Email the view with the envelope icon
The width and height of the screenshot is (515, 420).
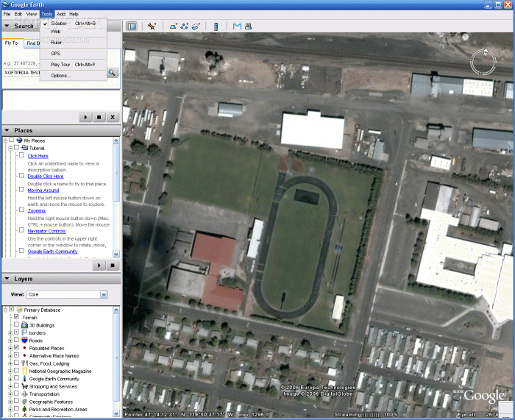pos(237,26)
